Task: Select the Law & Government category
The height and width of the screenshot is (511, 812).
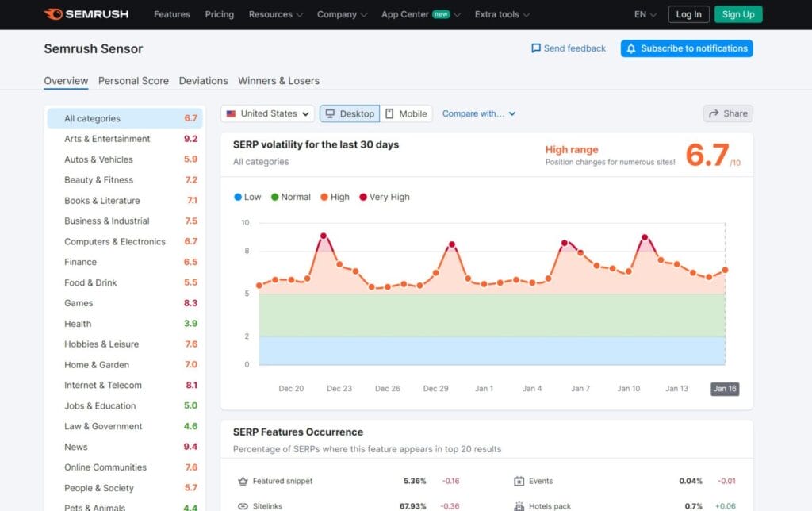Action: coord(124,427)
